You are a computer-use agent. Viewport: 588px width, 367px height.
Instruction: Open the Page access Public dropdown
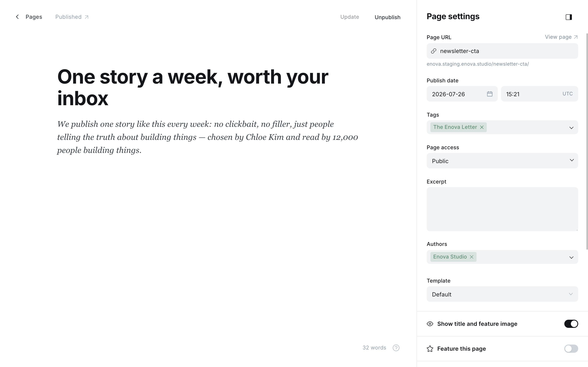(x=502, y=161)
